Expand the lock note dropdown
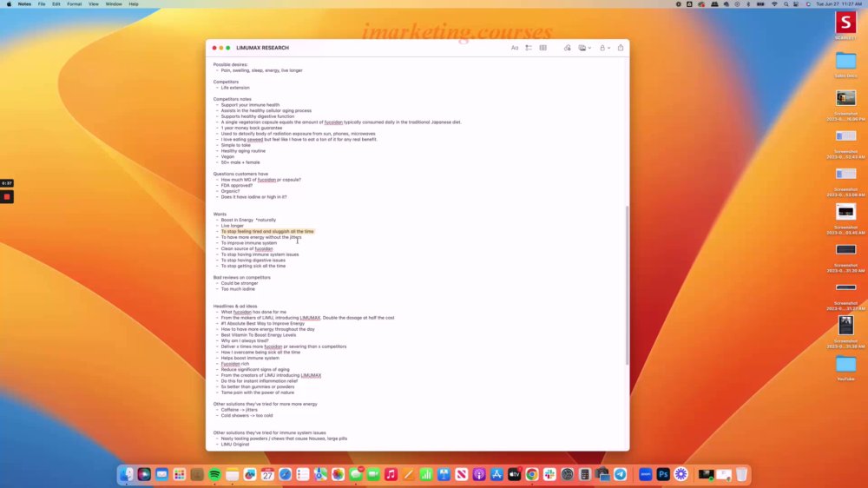The height and width of the screenshot is (488, 868). pyautogui.click(x=605, y=48)
